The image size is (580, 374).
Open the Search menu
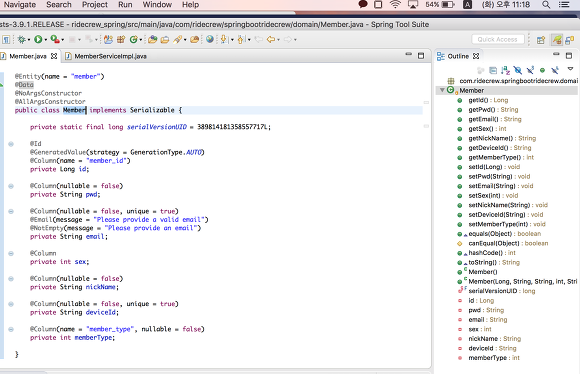[59, 4]
